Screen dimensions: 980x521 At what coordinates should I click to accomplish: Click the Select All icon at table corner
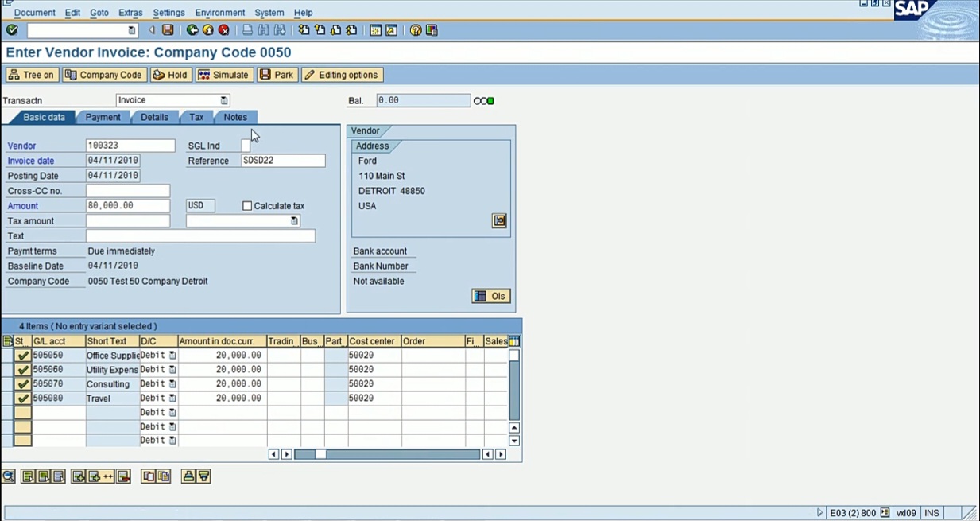pyautogui.click(x=8, y=341)
